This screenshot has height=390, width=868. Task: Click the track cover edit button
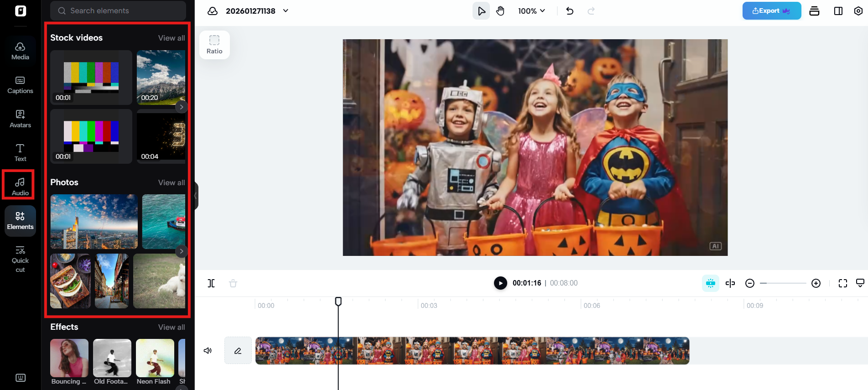tap(238, 350)
